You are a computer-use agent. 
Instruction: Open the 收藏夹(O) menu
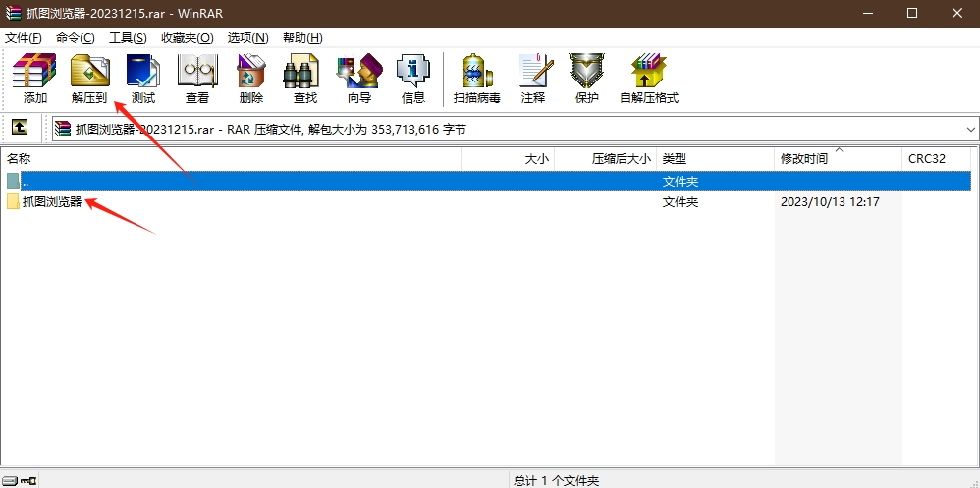click(187, 38)
